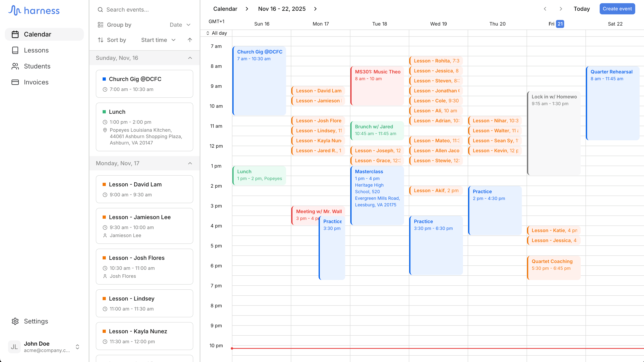This screenshot has height=362, width=644.
Task: Toggle ascending sort arrow icon
Action: pyautogui.click(x=190, y=40)
